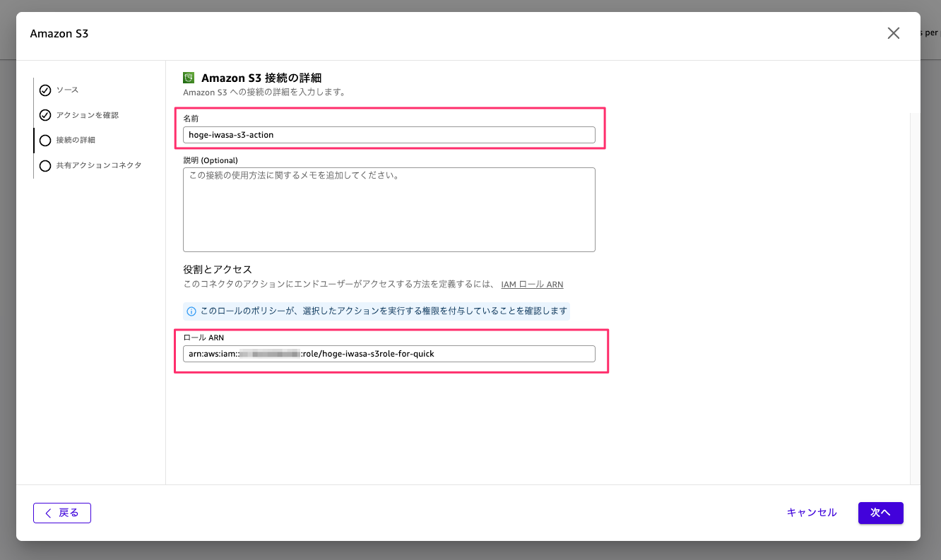Image resolution: width=941 pixels, height=560 pixels.
Task: Click the Amazon S3 dialog title
Action: coord(59,34)
